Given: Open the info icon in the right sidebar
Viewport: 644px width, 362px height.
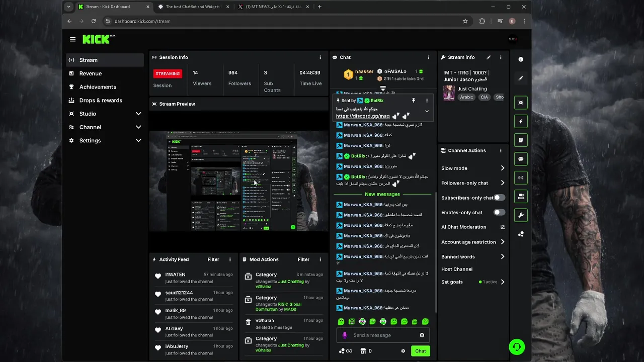Looking at the screenshot, I should tap(521, 59).
